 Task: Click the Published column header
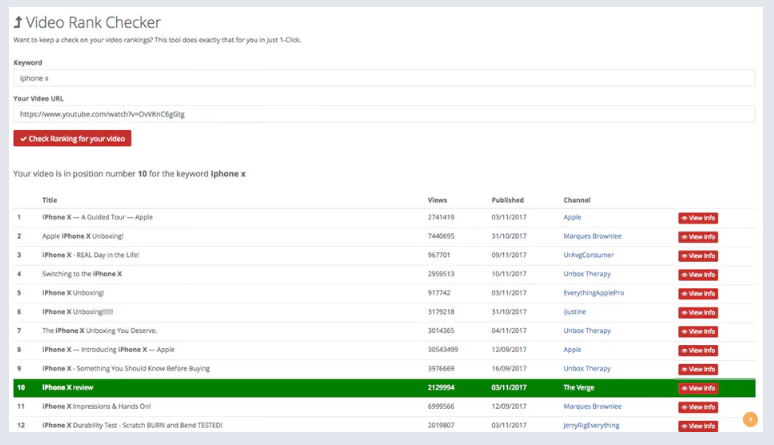(x=507, y=200)
